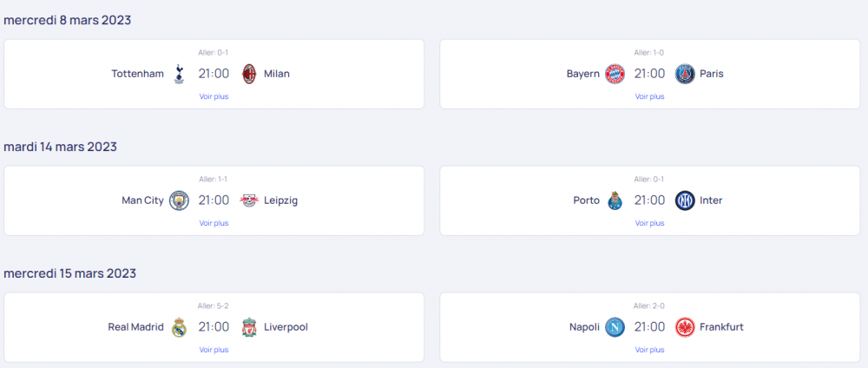
Task: Click the AC Milan club crest
Action: point(250,74)
